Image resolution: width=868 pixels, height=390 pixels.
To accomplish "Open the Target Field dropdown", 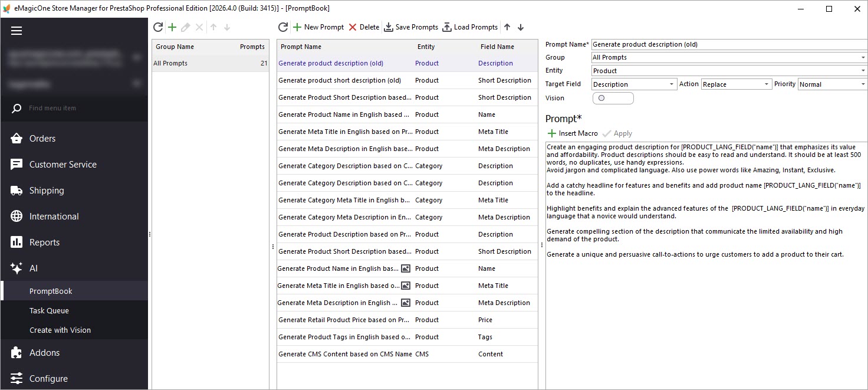I will click(x=672, y=84).
